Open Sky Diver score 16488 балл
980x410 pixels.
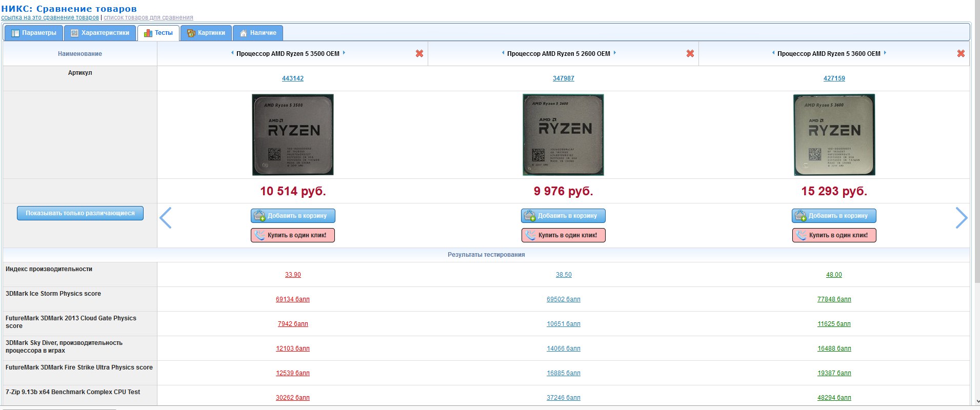[x=834, y=348]
